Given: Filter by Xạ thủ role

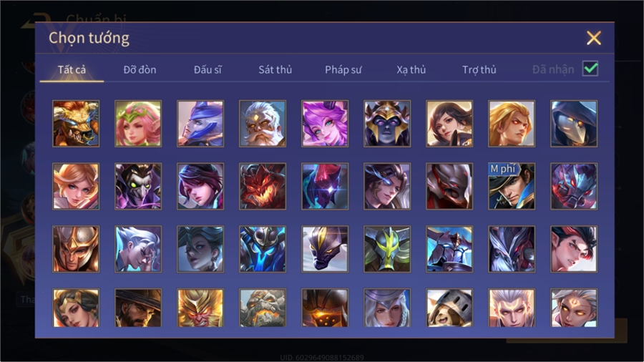Looking at the screenshot, I should coord(411,70).
